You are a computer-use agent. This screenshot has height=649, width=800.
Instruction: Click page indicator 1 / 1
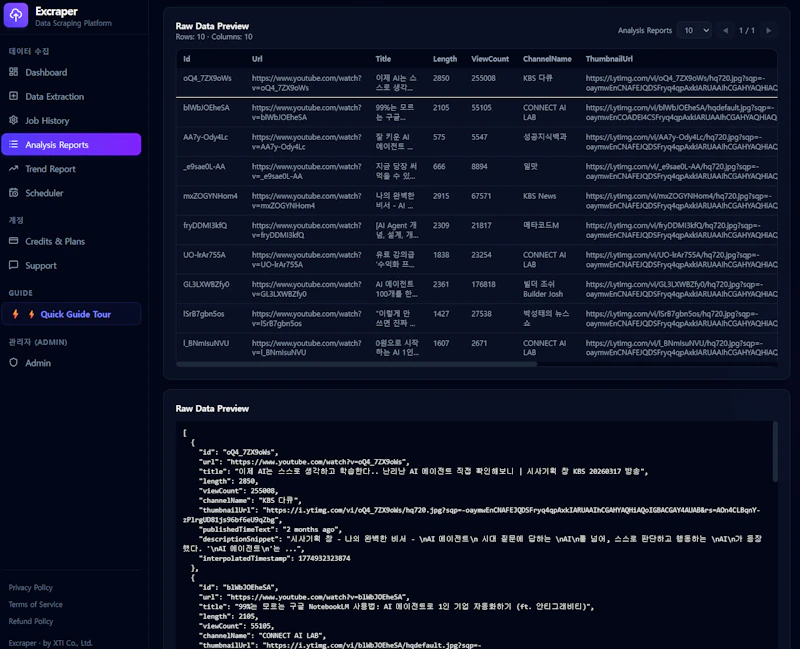[746, 31]
